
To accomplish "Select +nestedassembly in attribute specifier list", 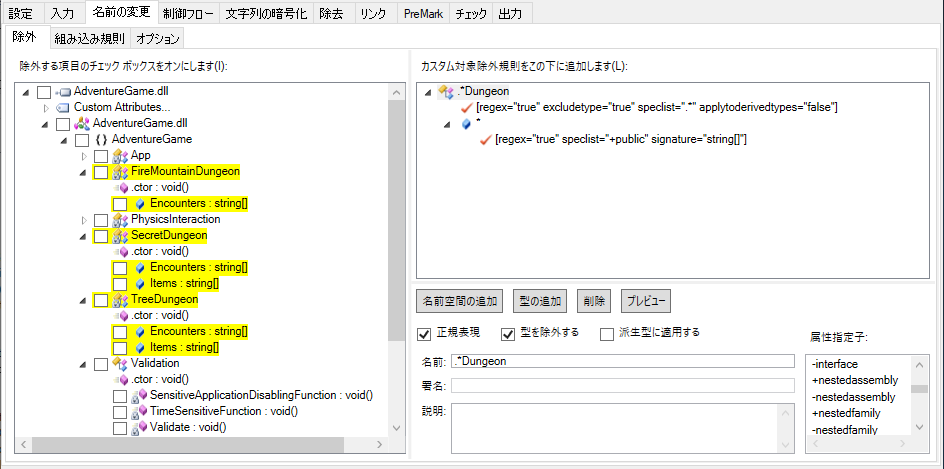I will [855, 380].
